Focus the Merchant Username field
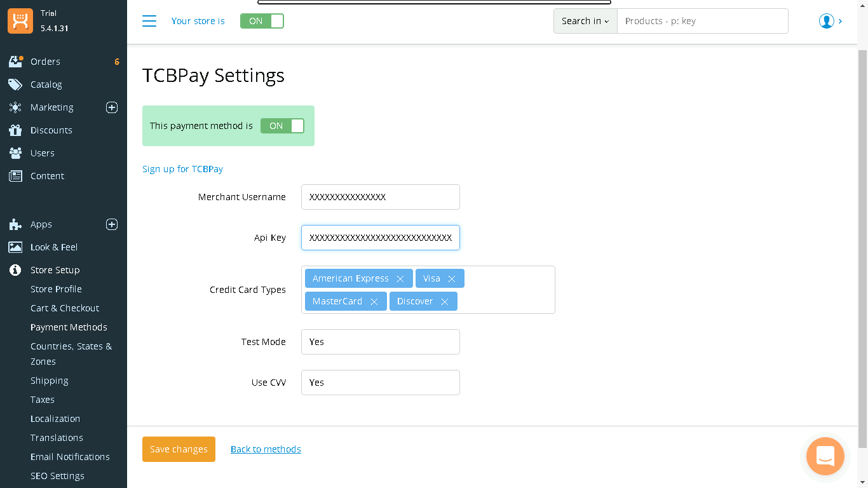The width and height of the screenshot is (868, 488). (381, 197)
